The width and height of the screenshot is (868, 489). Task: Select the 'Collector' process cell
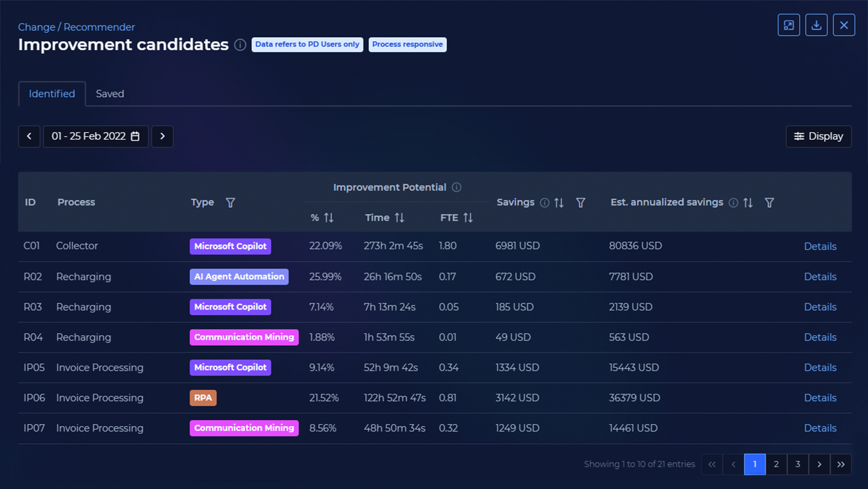[77, 246]
